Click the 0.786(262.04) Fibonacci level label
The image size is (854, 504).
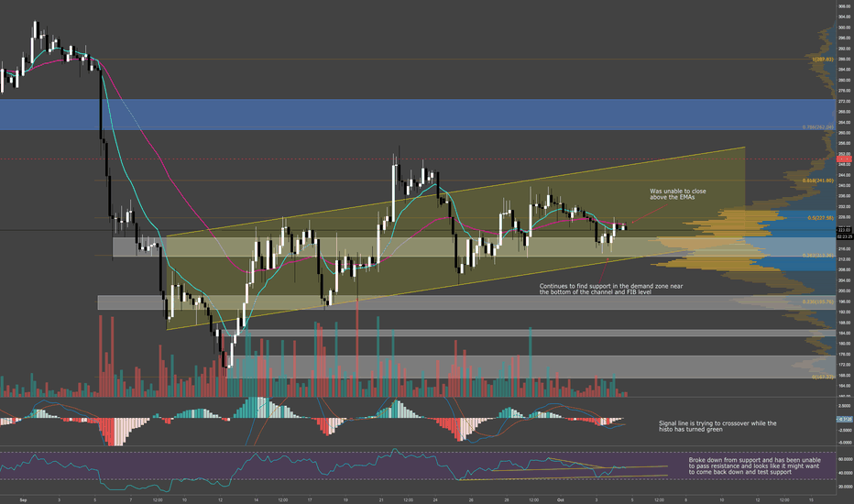(x=817, y=127)
